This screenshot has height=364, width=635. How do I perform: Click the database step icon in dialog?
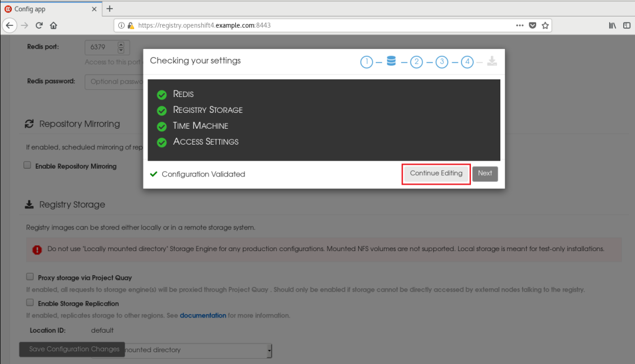(x=391, y=61)
